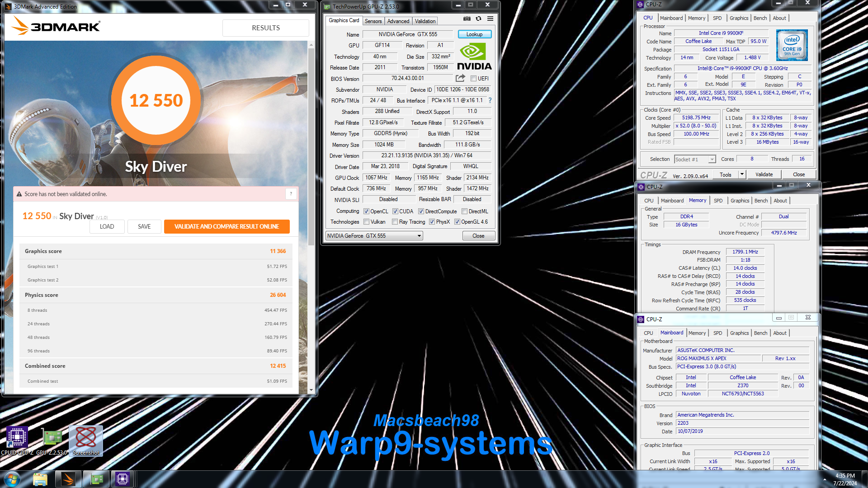Toggle DirectML checkbox
The image size is (868, 488).
point(464,211)
